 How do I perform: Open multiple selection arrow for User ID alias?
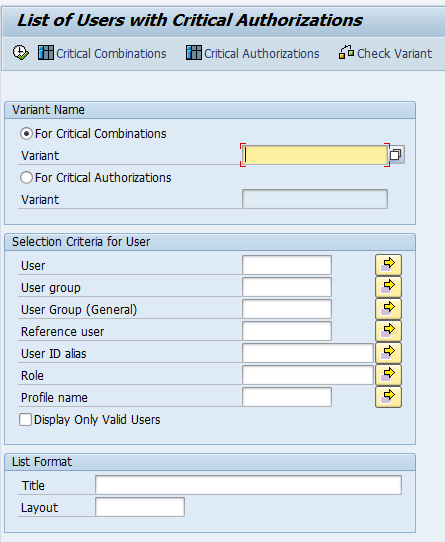click(x=388, y=353)
